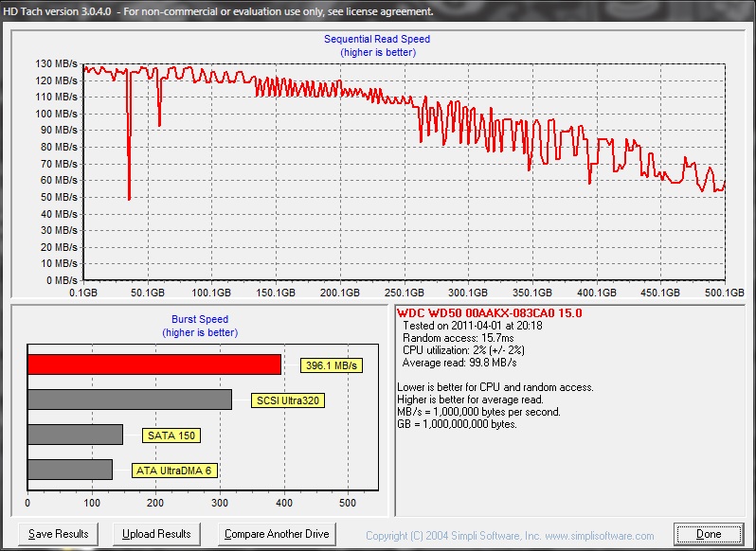756x551 pixels.
Task: Close the results with Done
Action: tap(709, 534)
